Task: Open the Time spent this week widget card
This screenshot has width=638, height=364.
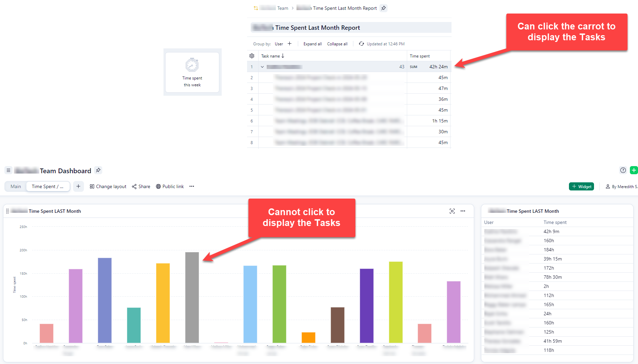Action: pos(192,72)
